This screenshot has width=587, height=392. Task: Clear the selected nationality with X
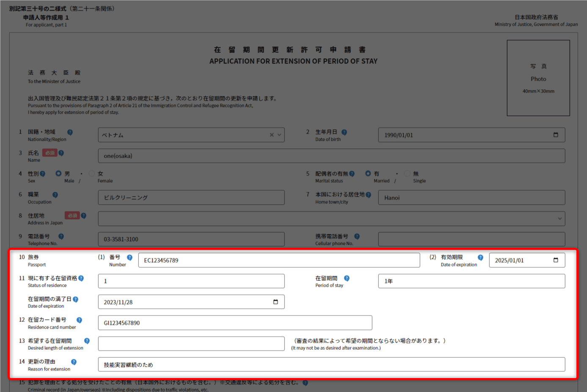coord(272,135)
